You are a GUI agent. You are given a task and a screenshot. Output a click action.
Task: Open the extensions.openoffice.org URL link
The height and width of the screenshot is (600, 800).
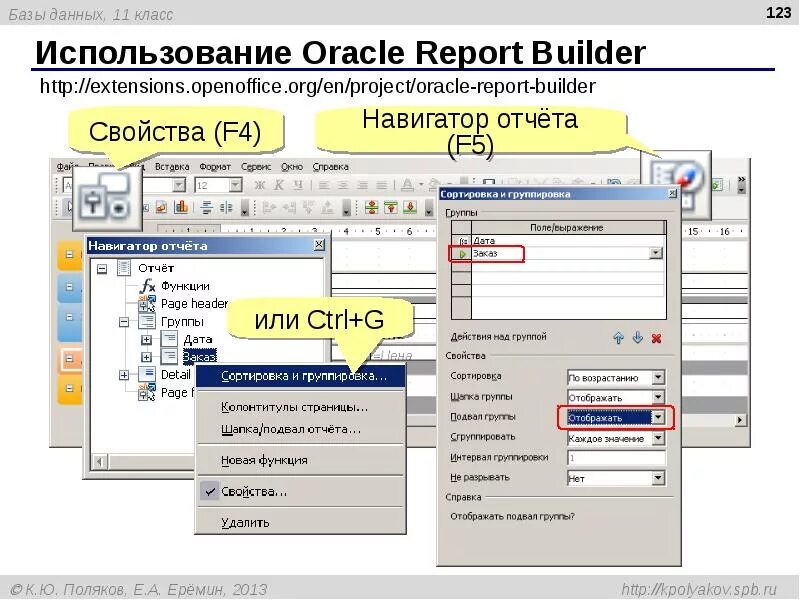point(317,86)
